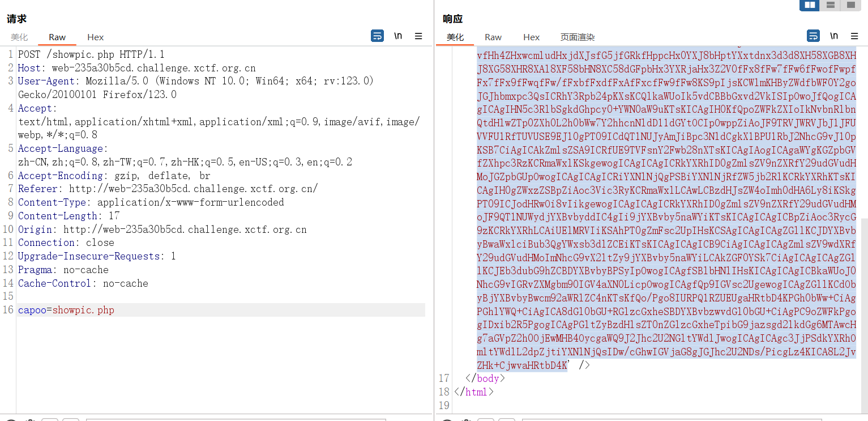Toggle word wrap in the 响应 panel
Viewport: 868px width, 421px height.
813,36
